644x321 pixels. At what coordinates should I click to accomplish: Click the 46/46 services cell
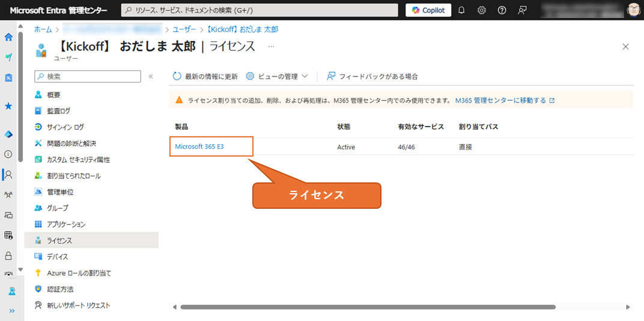(x=406, y=147)
